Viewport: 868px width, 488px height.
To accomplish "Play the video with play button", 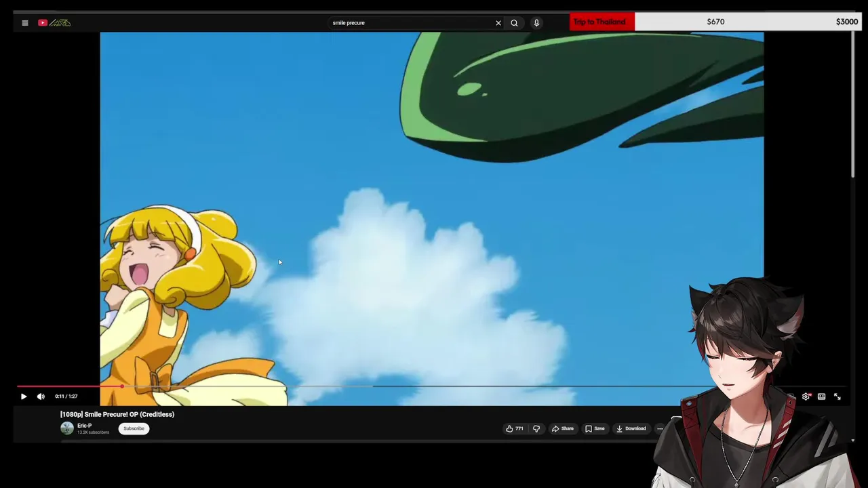I will pos(24,396).
